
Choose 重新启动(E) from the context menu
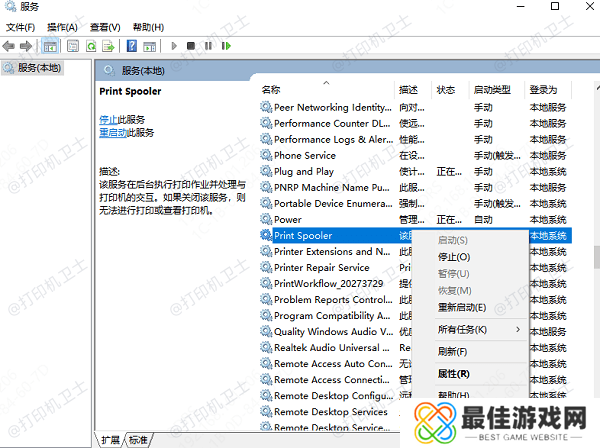(x=461, y=307)
